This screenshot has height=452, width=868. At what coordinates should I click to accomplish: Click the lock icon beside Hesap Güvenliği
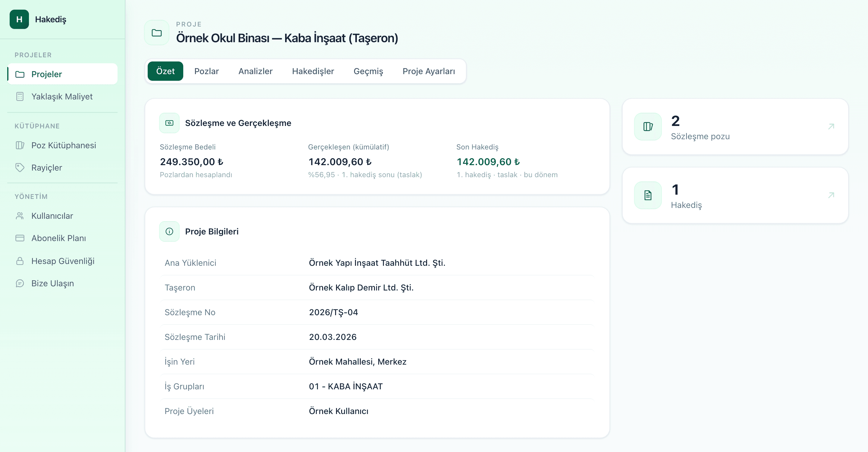tap(20, 261)
